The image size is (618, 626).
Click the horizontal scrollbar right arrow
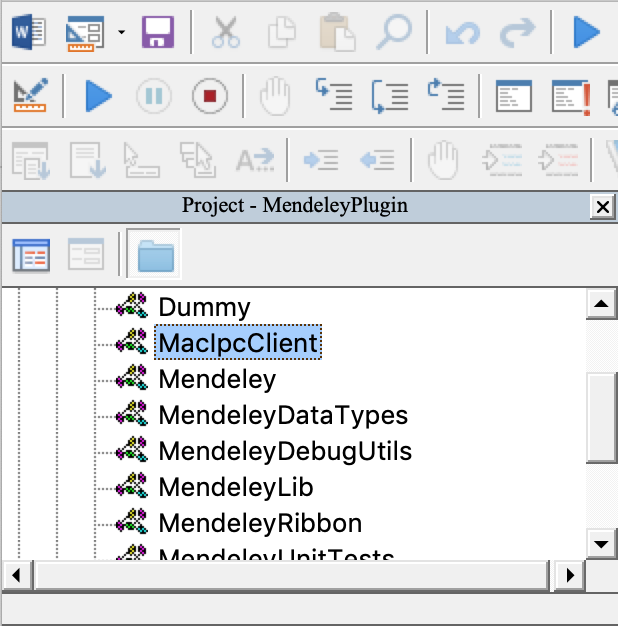pyautogui.click(x=570, y=575)
